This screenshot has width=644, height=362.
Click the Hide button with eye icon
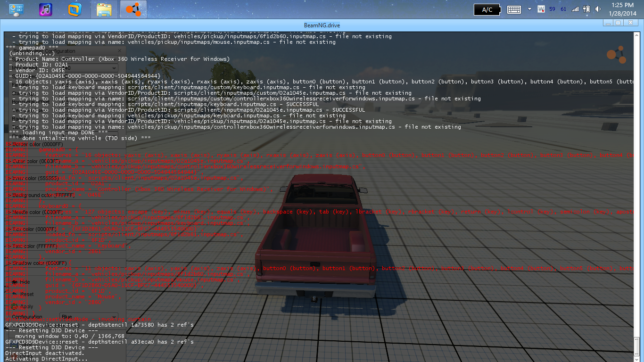pos(21,282)
